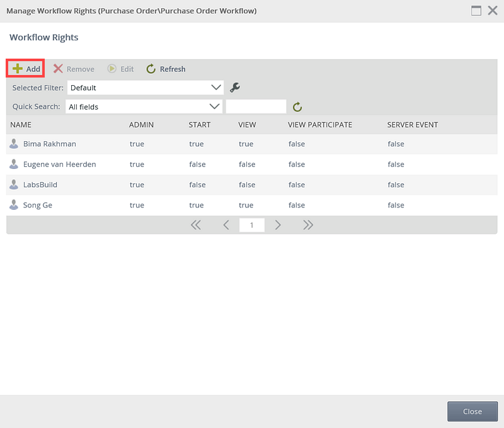Sort by the ADMIN column header
The height and width of the screenshot is (428, 504).
[x=141, y=125]
